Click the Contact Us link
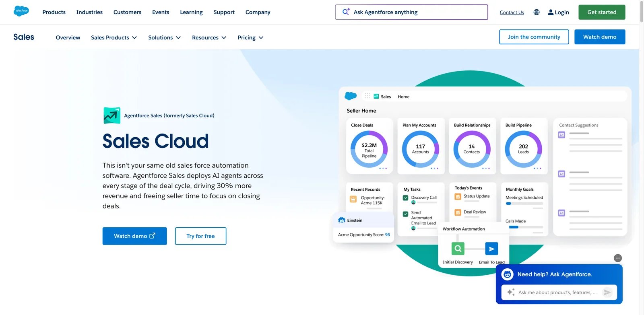Image resolution: width=644 pixels, height=315 pixels. [x=512, y=12]
